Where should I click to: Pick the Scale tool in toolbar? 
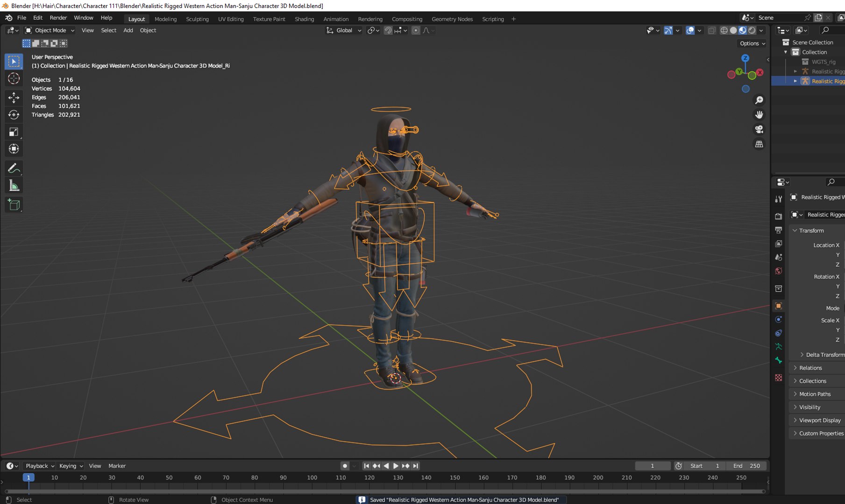14,132
